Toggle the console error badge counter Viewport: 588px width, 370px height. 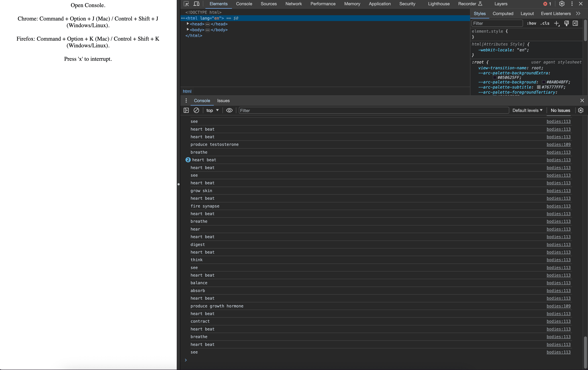(547, 3)
